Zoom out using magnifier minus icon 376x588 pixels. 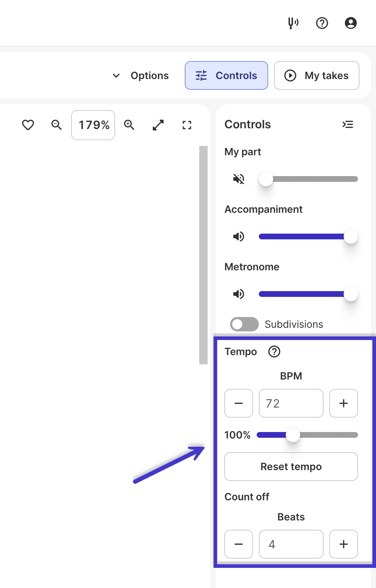pos(56,125)
